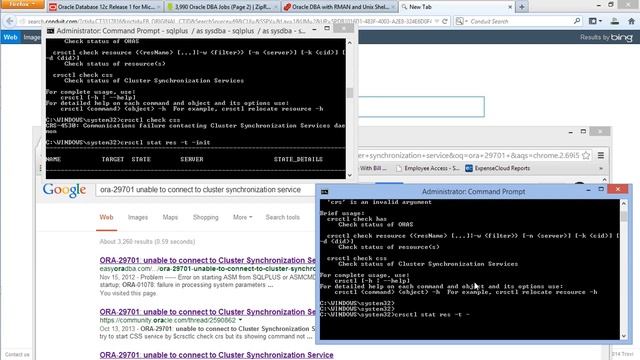Click scrollbar thumb in sqlplus Command Prompt
Image resolution: width=640 pixels, height=360 pixels.
pos(350,93)
